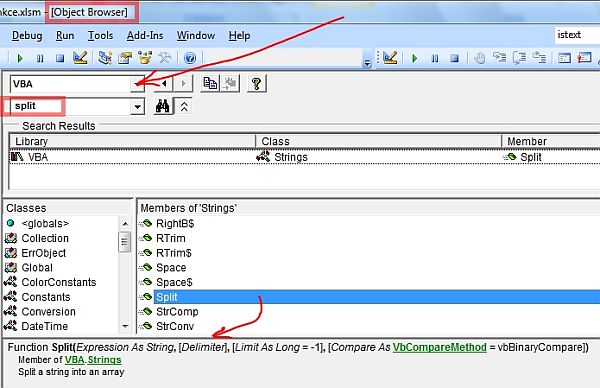The image size is (600, 388).
Task: Open Project Explorer from the toolbar
Action: coord(105,58)
